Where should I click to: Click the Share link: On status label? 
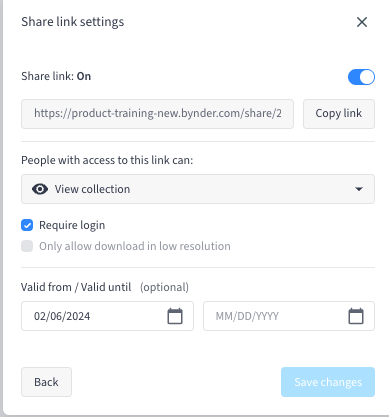click(x=56, y=76)
